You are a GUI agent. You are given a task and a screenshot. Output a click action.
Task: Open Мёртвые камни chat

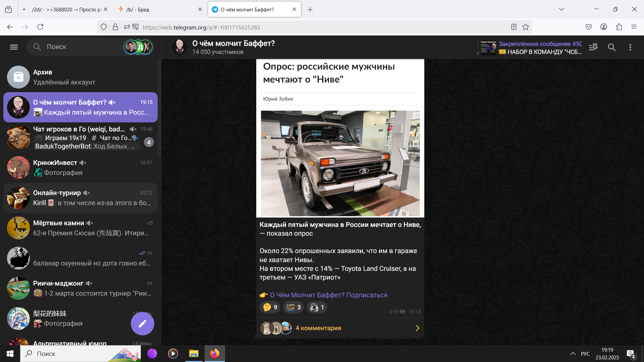click(x=80, y=228)
